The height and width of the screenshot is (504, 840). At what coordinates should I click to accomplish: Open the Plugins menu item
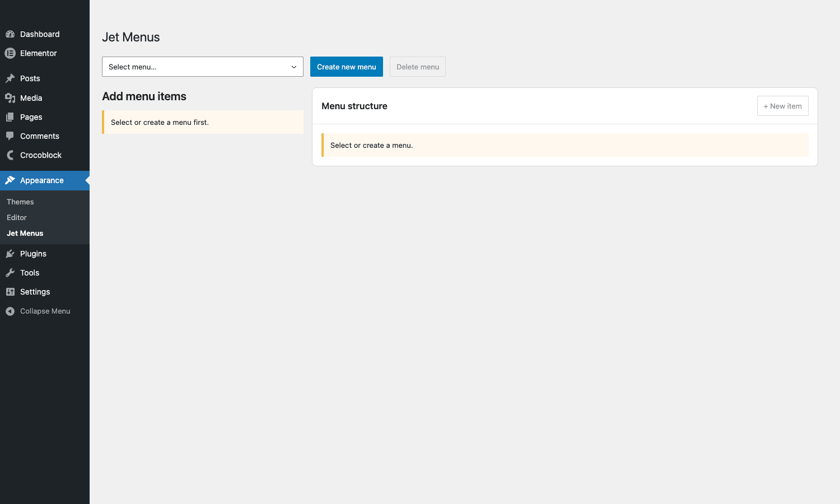(x=45, y=254)
